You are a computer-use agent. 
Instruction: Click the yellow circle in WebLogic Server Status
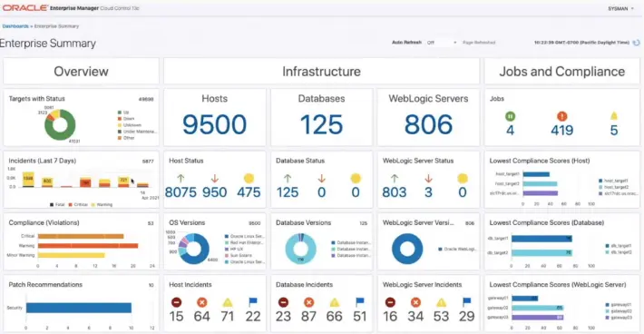(463, 178)
